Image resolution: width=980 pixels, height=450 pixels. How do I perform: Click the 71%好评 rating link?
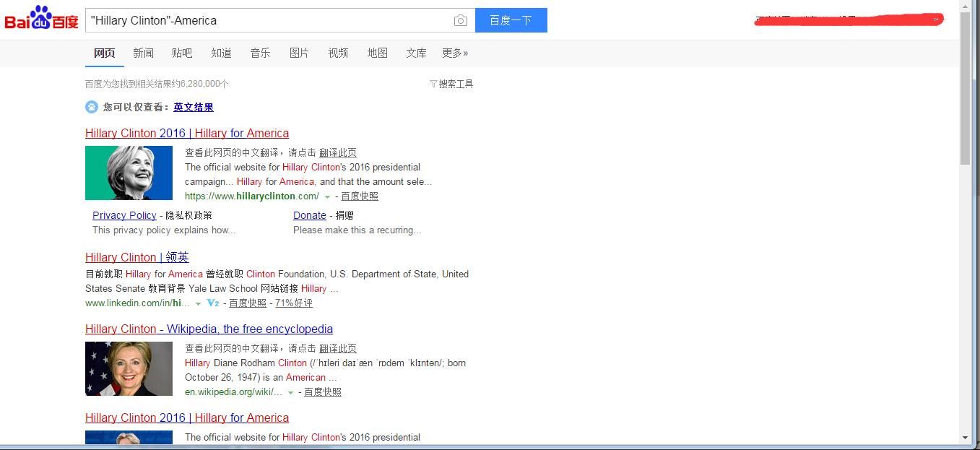(294, 303)
